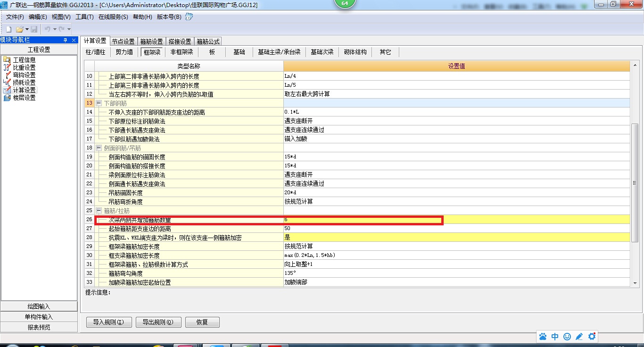
Task: Select the 柱/墙柱 component tab
Action: 95,52
